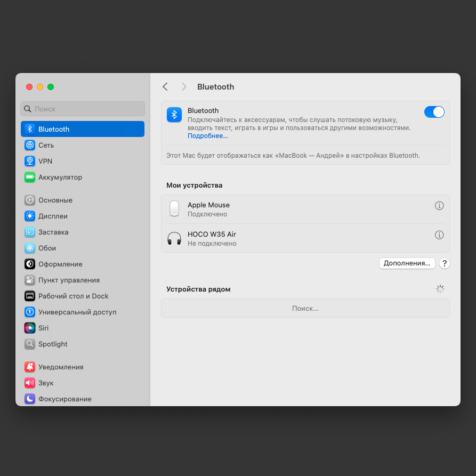Click the Рабочий стол и Dock icon
This screenshot has width=476, height=476.
(30, 296)
